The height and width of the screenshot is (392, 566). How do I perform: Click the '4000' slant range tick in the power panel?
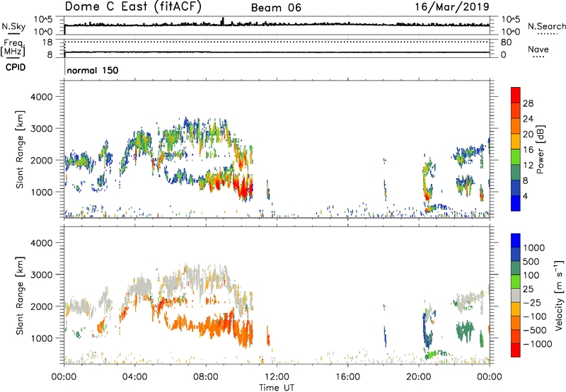(x=41, y=97)
